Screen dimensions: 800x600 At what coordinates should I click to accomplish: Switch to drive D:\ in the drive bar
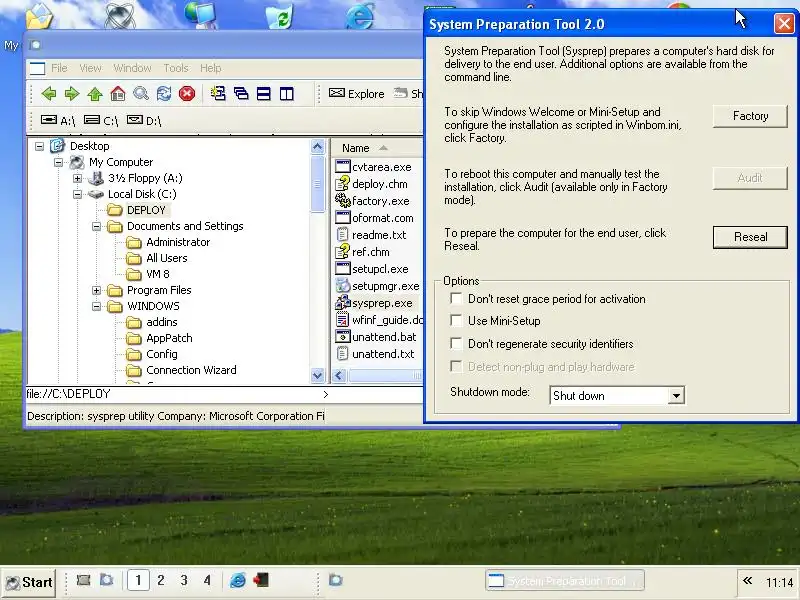tap(144, 120)
